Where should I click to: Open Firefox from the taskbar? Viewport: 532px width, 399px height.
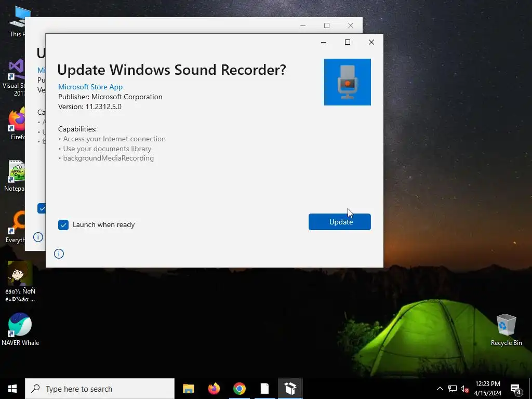point(214,389)
